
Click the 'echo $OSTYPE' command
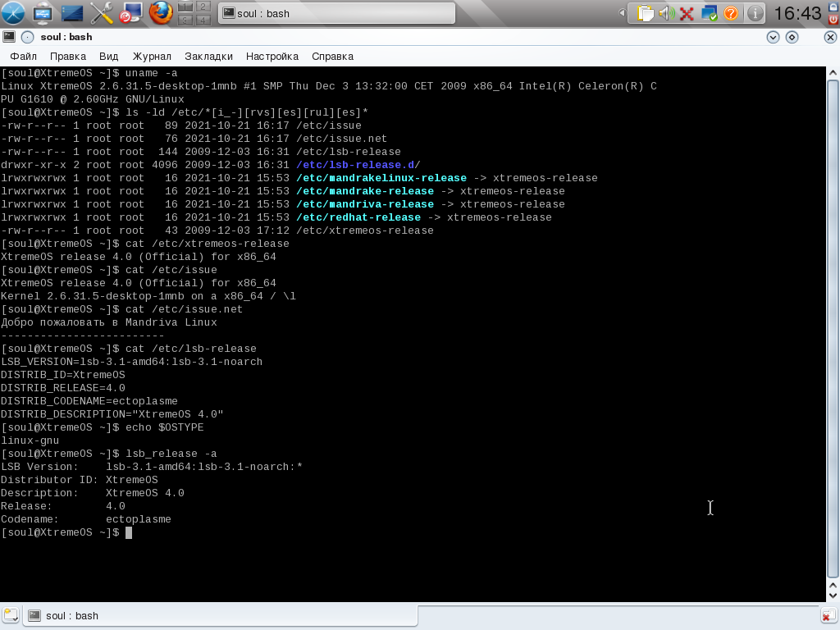[x=164, y=427]
